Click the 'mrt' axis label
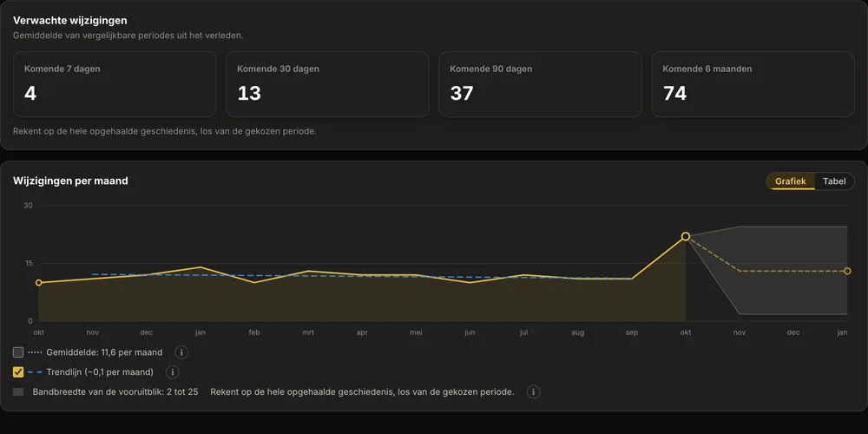The height and width of the screenshot is (434, 868). [308, 332]
